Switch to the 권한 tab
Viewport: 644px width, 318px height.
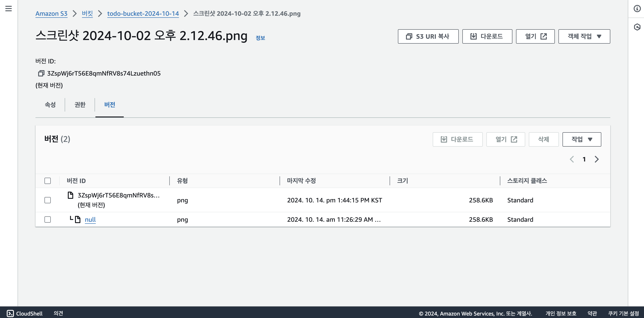pos(80,105)
